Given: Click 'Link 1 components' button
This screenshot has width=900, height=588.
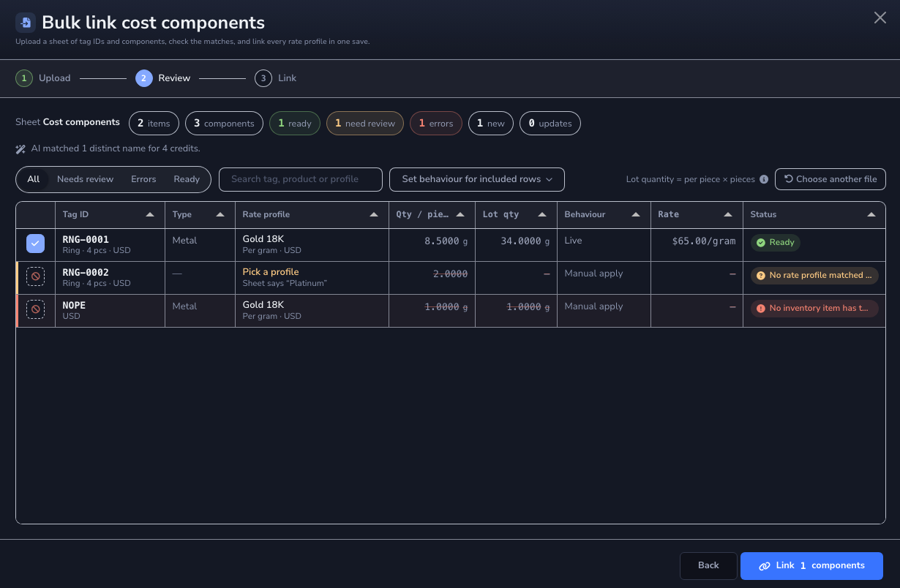Looking at the screenshot, I should pos(811,566).
